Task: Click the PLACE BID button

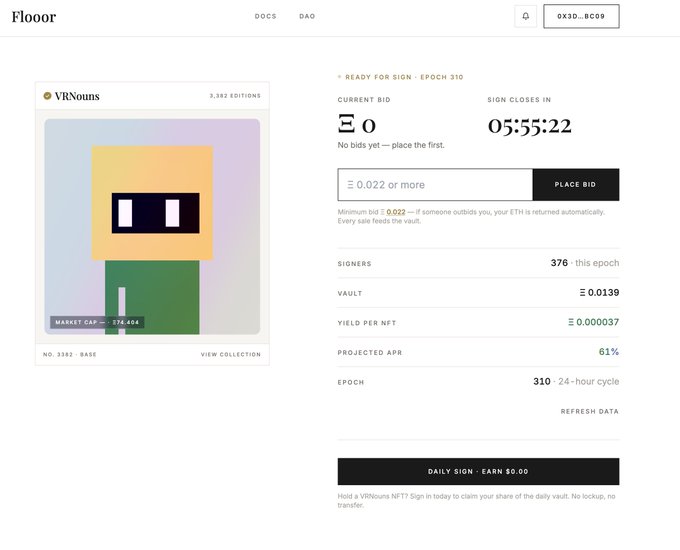Action: point(575,185)
